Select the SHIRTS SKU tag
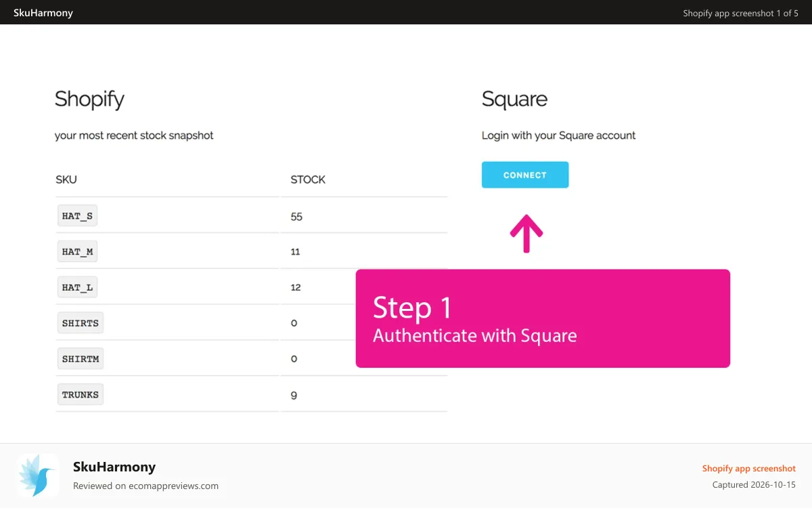Viewport: 812px width, 508px height. (x=81, y=323)
